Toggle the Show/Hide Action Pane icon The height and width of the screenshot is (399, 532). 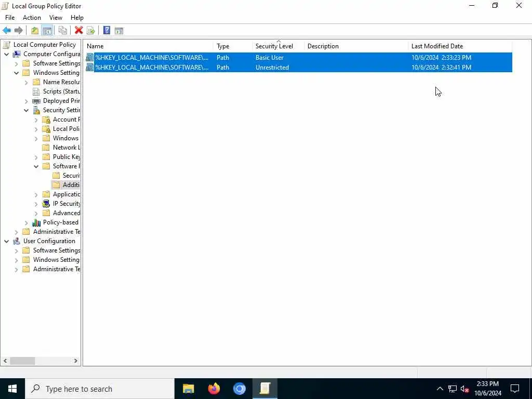pos(119,31)
